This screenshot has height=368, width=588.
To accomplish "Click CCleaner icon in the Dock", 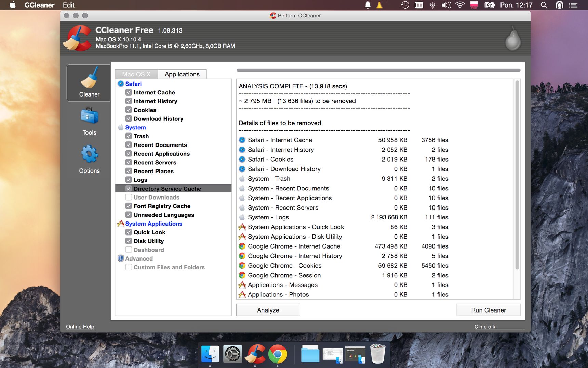I will point(255,354).
